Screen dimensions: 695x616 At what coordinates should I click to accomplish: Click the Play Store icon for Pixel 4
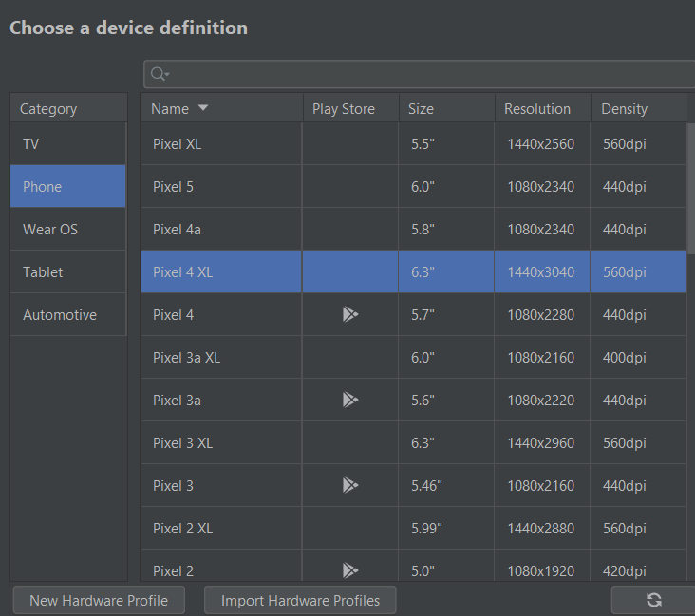[x=350, y=314]
